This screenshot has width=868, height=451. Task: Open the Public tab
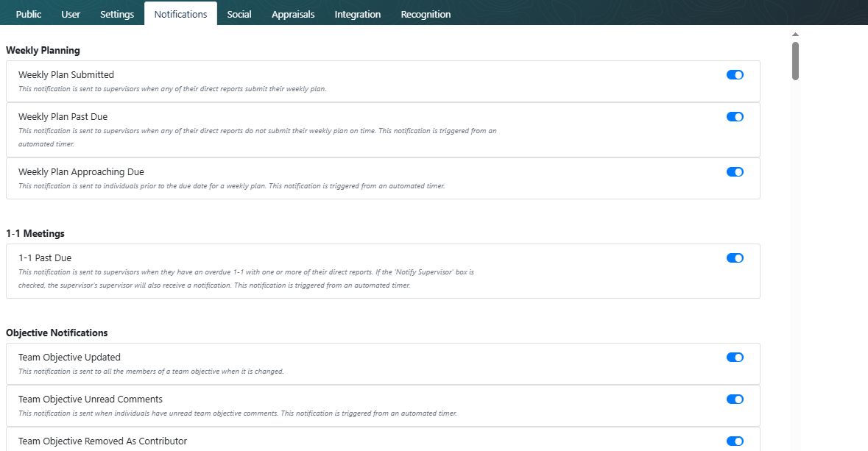click(x=28, y=15)
